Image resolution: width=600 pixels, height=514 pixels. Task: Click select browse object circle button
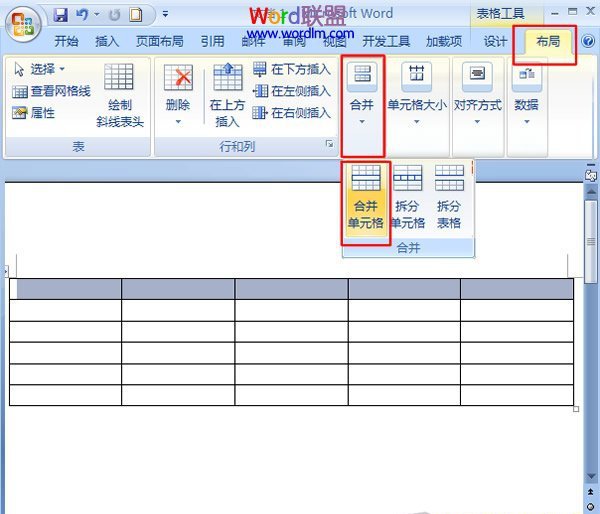click(591, 506)
